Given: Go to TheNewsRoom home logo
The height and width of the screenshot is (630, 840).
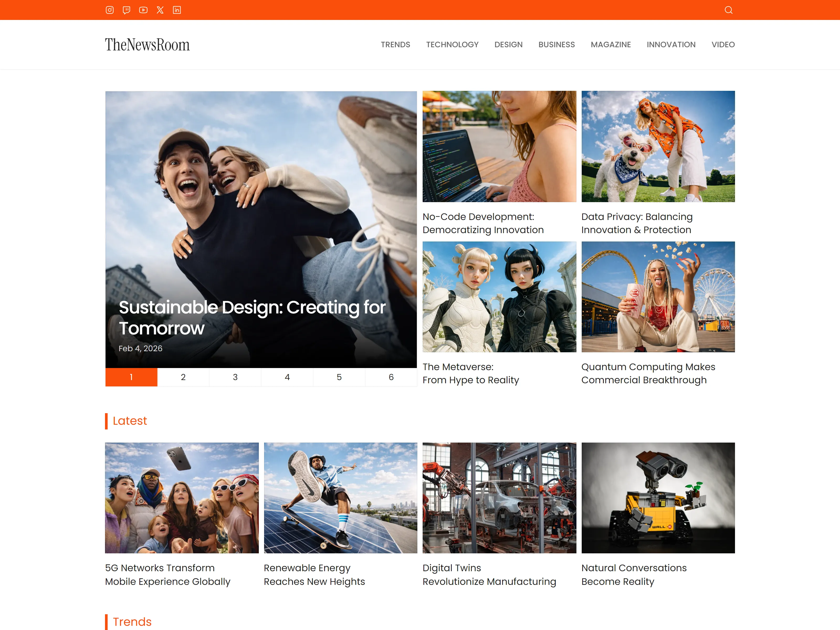Looking at the screenshot, I should (147, 44).
